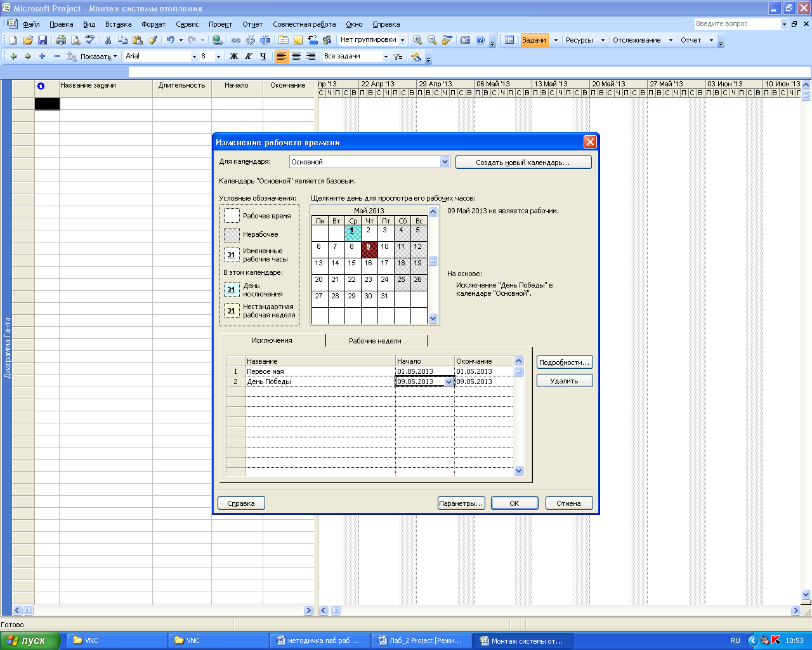Enable center alignment
This screenshot has height=650, width=812.
(296, 56)
